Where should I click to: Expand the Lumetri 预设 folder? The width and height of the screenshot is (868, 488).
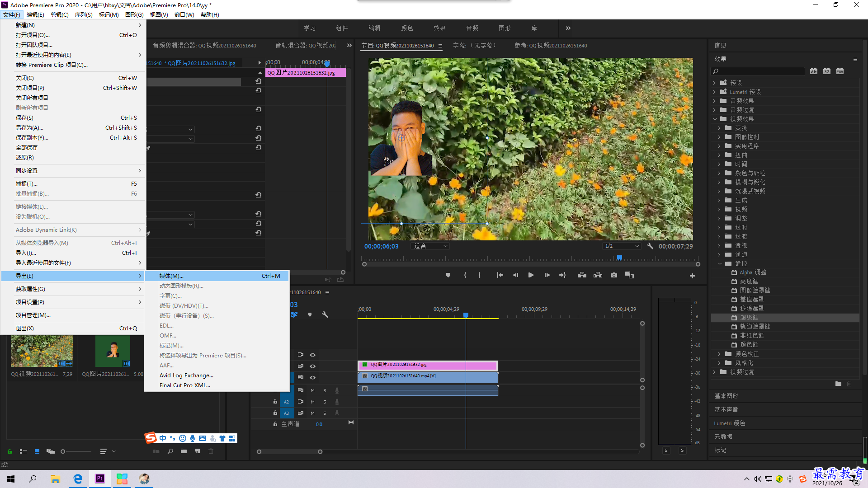pos(714,92)
